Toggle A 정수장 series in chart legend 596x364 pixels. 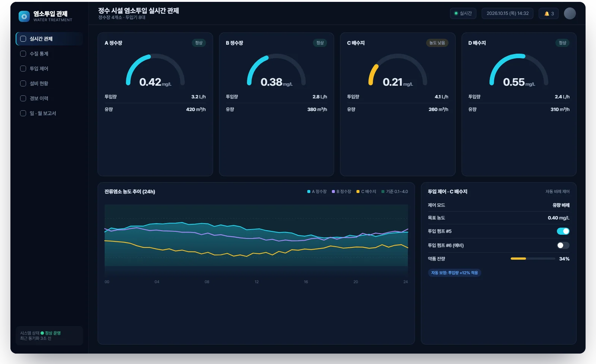[317, 192]
